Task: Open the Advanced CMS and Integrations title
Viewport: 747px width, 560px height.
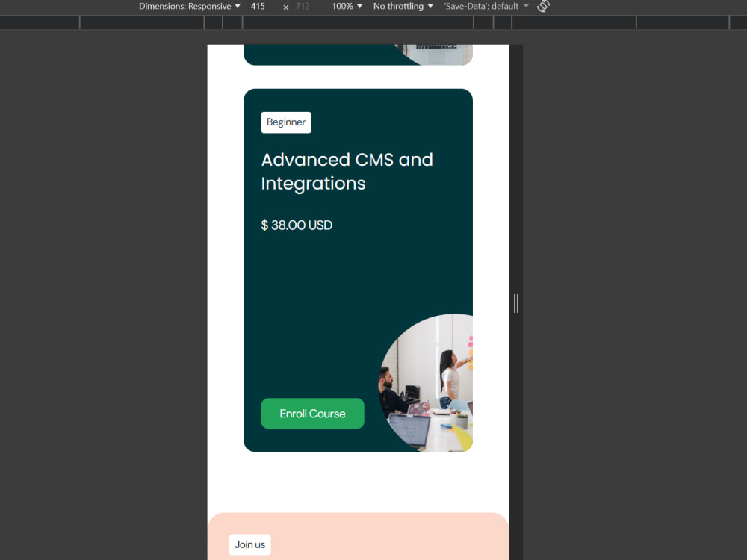Action: 347,172
